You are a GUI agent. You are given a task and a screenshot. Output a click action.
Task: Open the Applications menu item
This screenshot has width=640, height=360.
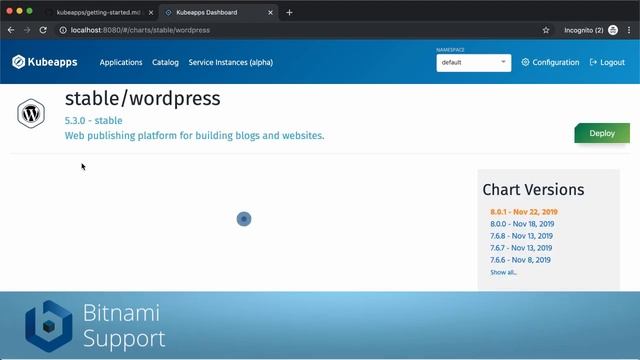click(x=121, y=62)
